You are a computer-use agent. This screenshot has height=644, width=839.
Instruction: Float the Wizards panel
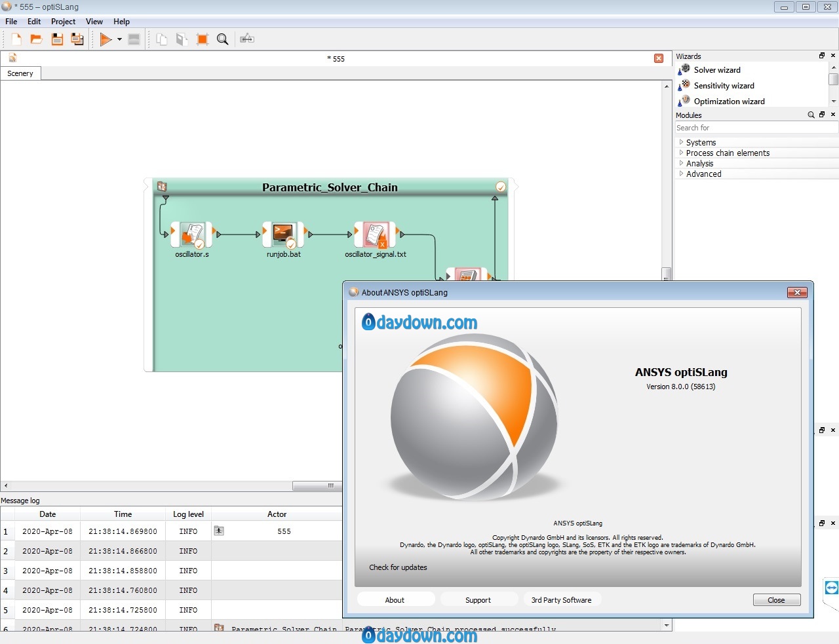pyautogui.click(x=822, y=56)
